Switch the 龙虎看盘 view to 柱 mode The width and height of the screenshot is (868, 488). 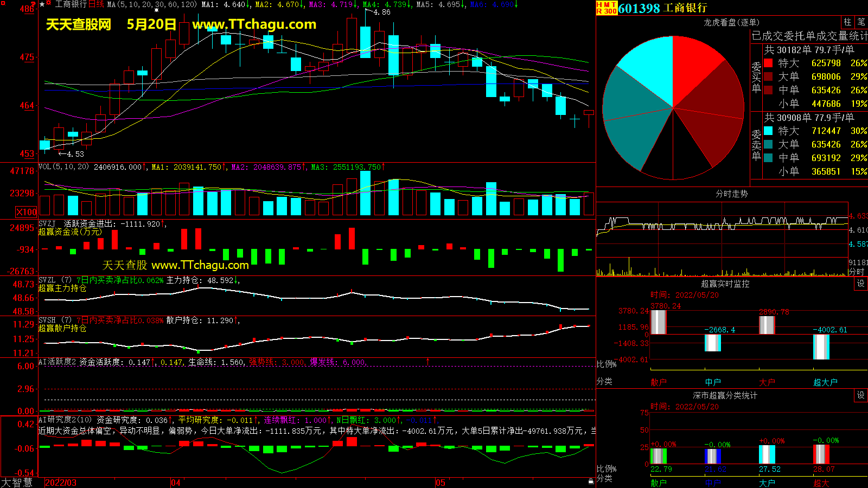click(x=847, y=22)
